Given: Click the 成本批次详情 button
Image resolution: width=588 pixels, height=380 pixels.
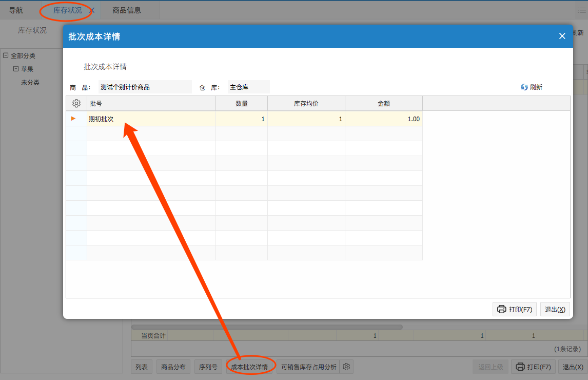Looking at the screenshot, I should (249, 367).
